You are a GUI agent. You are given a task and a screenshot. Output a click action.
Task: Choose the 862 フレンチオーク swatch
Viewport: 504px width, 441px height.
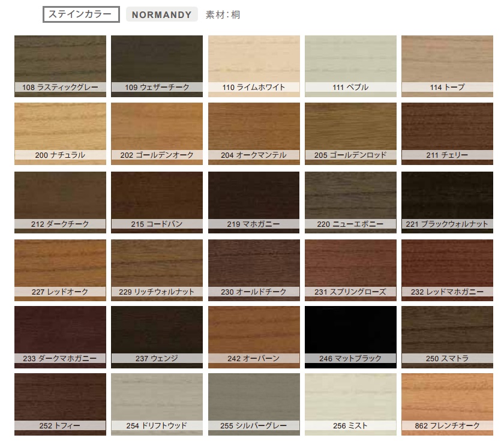pos(447,404)
